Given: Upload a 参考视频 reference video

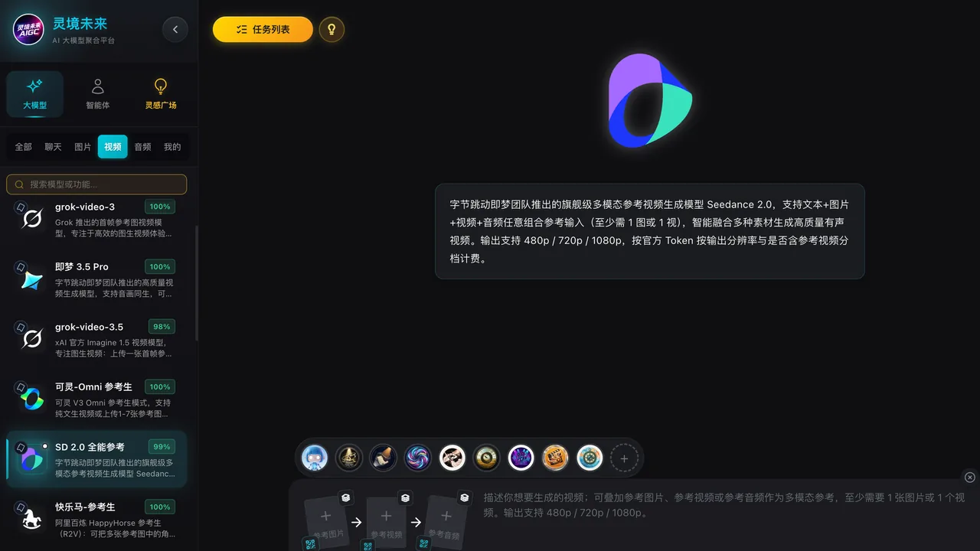Looking at the screenshot, I should click(387, 523).
